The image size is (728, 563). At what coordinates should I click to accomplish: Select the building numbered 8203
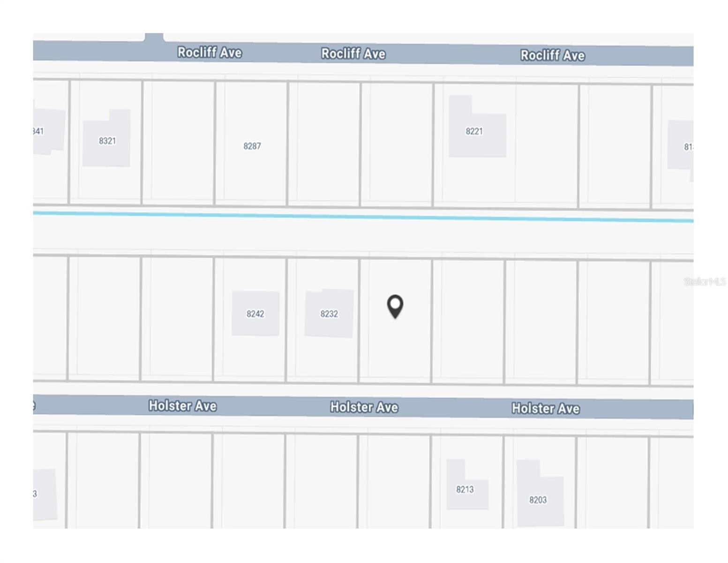(x=539, y=500)
